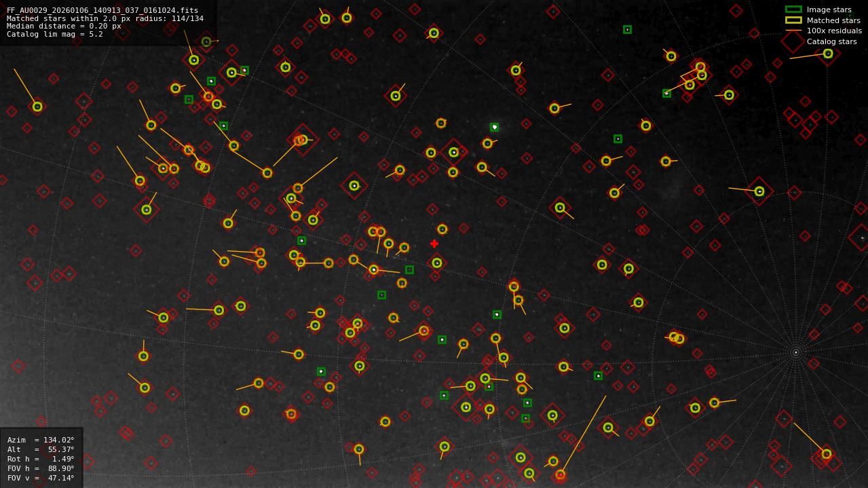Toggle Image stars overlay visibility
Screen dimensions: 868x488
[x=793, y=10]
